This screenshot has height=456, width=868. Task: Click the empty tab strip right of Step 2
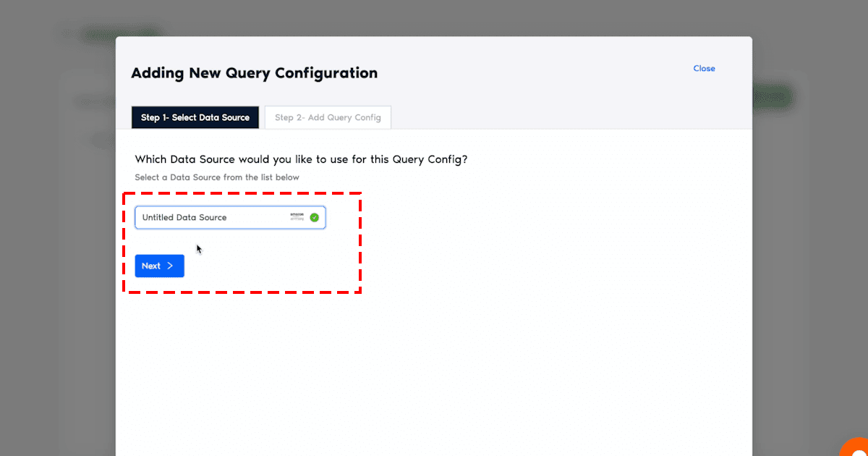[564, 117]
